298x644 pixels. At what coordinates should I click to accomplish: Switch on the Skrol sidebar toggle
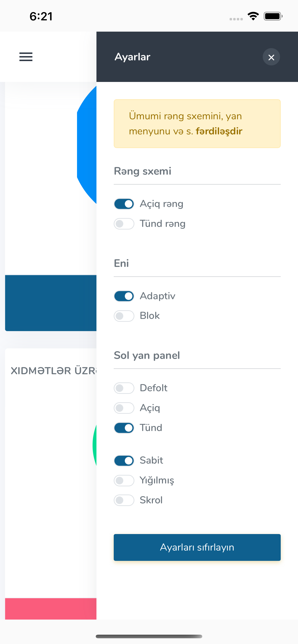click(x=124, y=500)
